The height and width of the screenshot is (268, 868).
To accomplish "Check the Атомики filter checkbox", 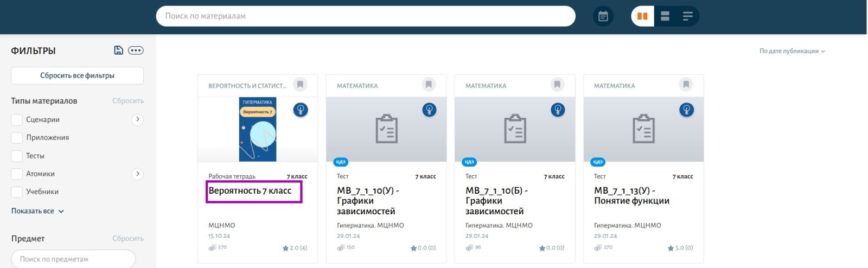I will click(x=17, y=174).
